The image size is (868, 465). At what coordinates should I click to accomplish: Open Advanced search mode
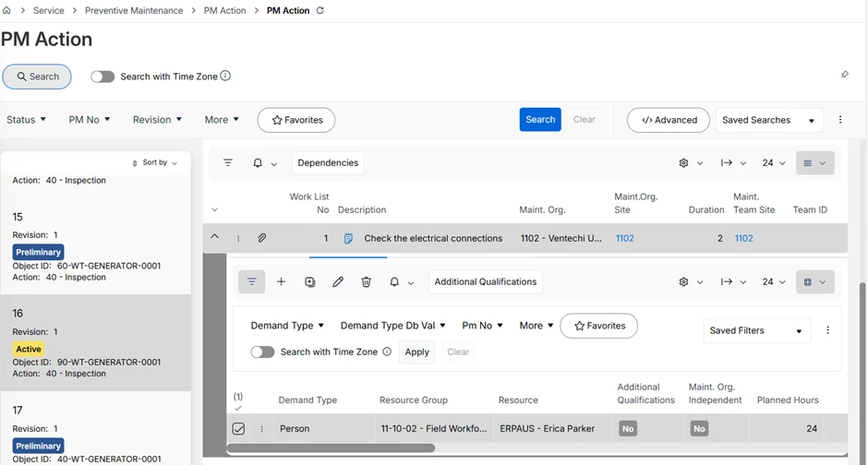pyautogui.click(x=669, y=120)
